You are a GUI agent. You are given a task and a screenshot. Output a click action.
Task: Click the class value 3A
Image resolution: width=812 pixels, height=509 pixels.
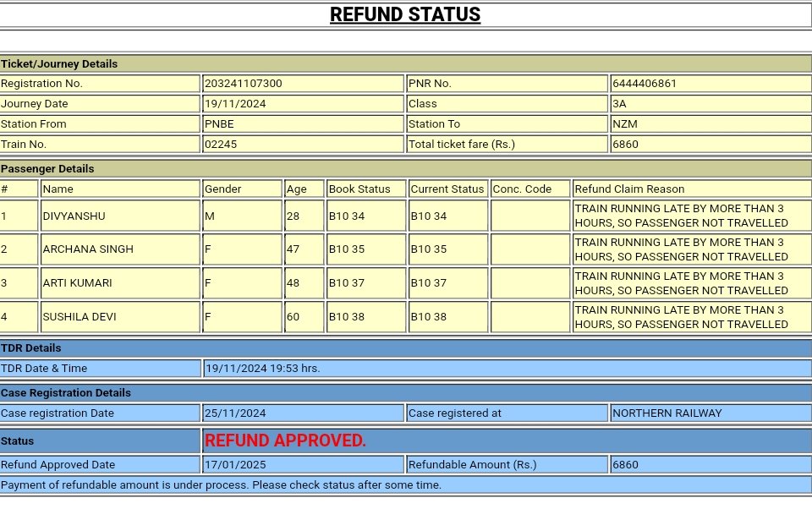(x=619, y=103)
